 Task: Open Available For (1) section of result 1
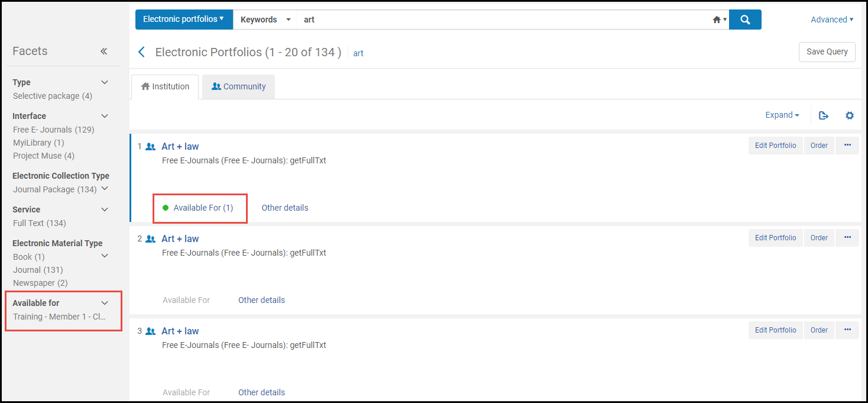tap(198, 208)
